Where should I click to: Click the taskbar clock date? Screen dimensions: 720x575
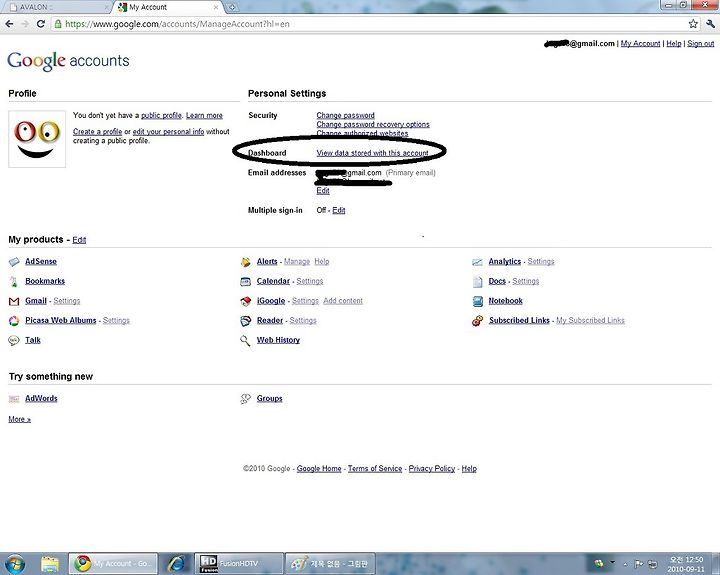point(686,569)
